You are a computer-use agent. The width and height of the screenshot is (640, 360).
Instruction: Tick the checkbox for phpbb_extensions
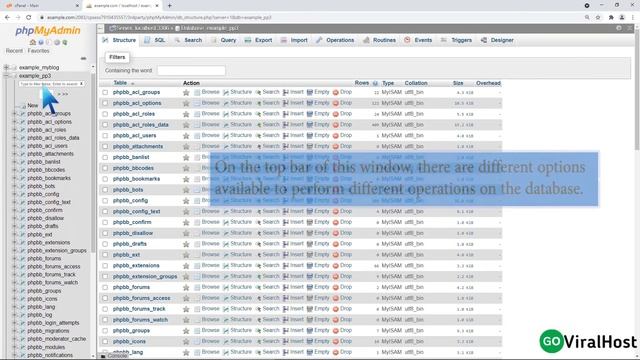pos(105,266)
